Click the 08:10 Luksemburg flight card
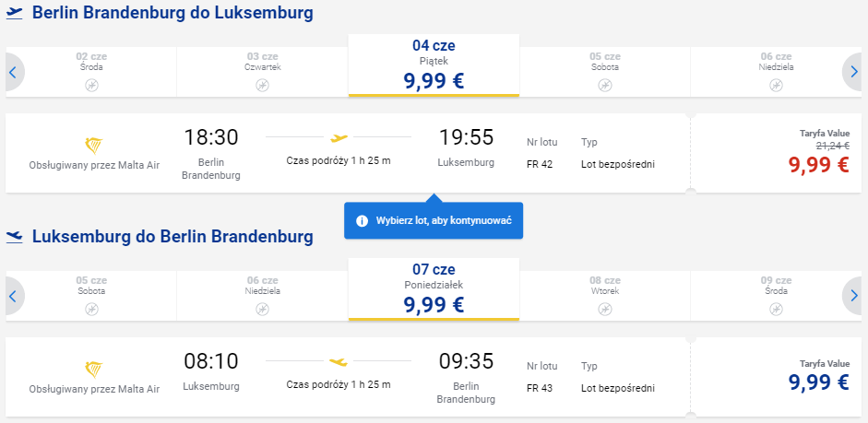 pos(348,377)
